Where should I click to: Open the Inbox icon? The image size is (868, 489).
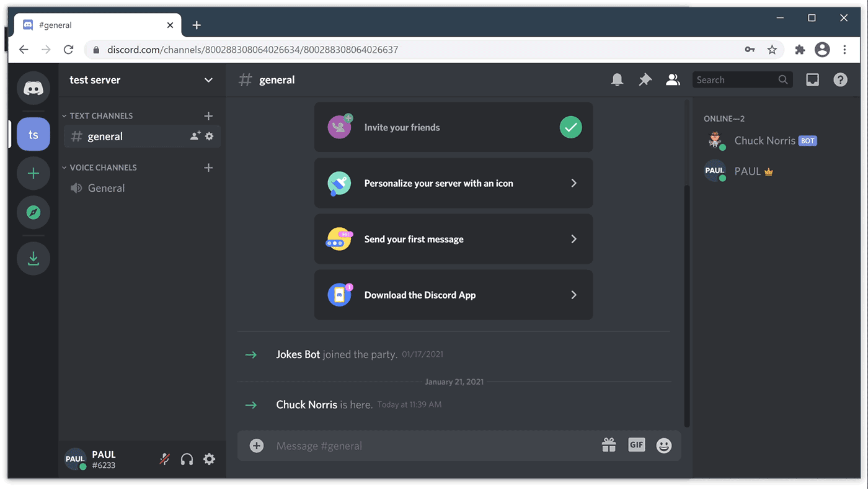coord(812,79)
